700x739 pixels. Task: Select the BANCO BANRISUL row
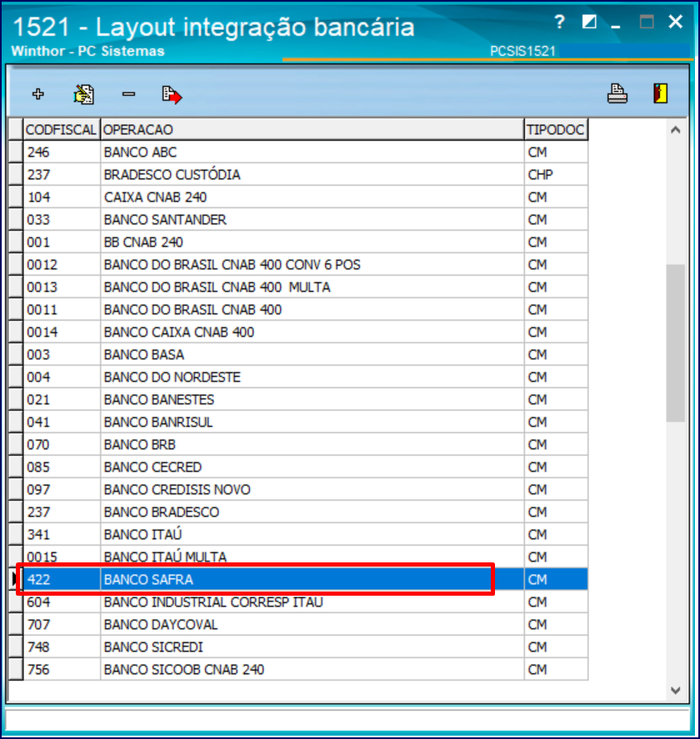(x=306, y=422)
